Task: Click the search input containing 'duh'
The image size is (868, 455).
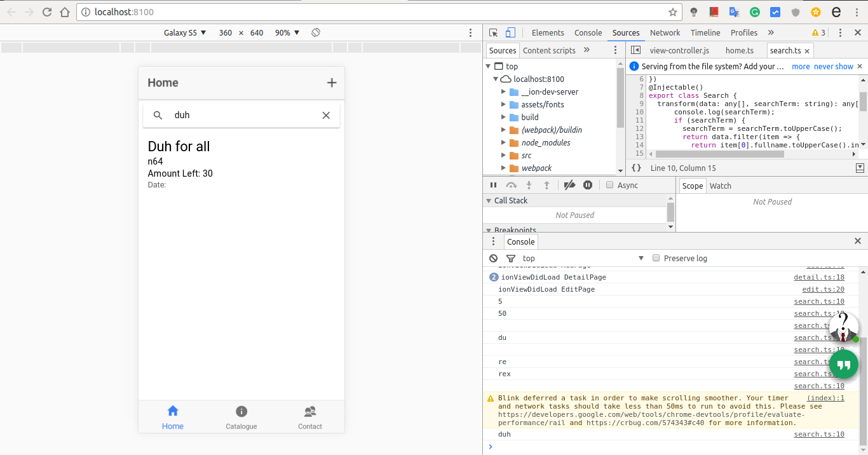Action: click(241, 115)
